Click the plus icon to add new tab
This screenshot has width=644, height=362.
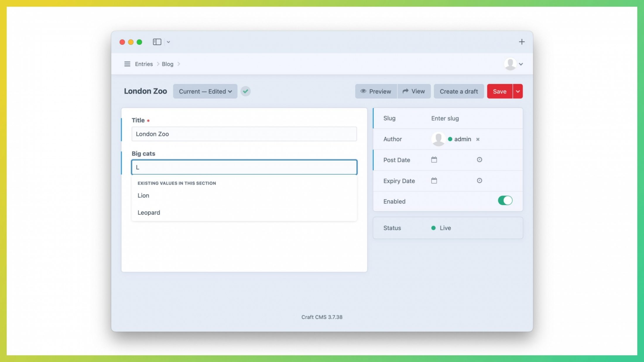[x=522, y=42]
